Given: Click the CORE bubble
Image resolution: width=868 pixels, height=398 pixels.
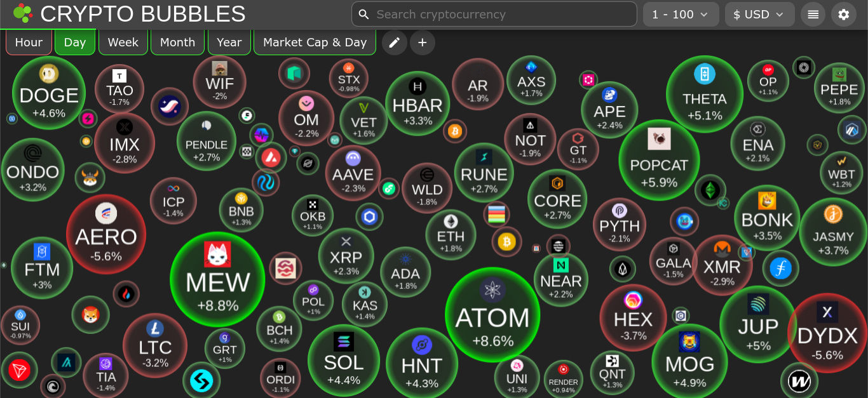Looking at the screenshot, I should 557,199.
